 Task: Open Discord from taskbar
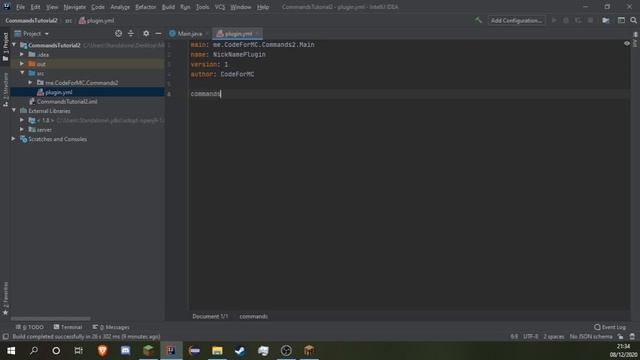tap(125, 351)
